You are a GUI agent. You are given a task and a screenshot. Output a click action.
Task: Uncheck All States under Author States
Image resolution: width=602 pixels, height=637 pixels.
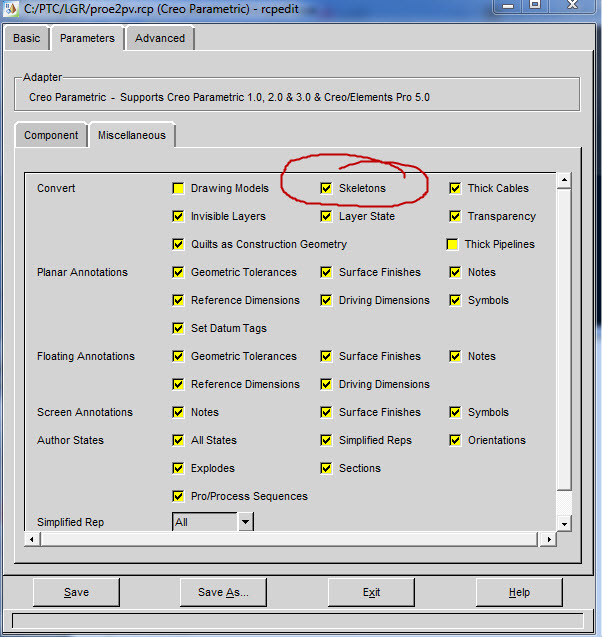pos(178,440)
